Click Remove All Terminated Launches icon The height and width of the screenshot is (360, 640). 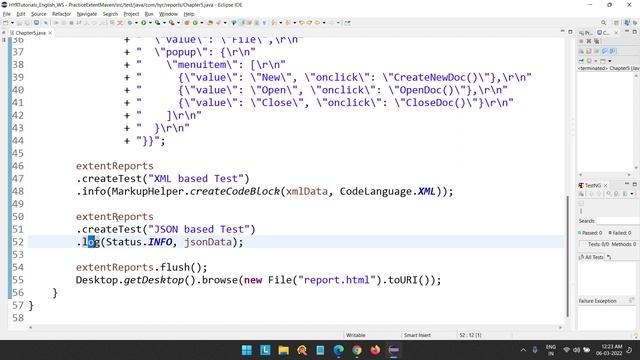pos(597,41)
